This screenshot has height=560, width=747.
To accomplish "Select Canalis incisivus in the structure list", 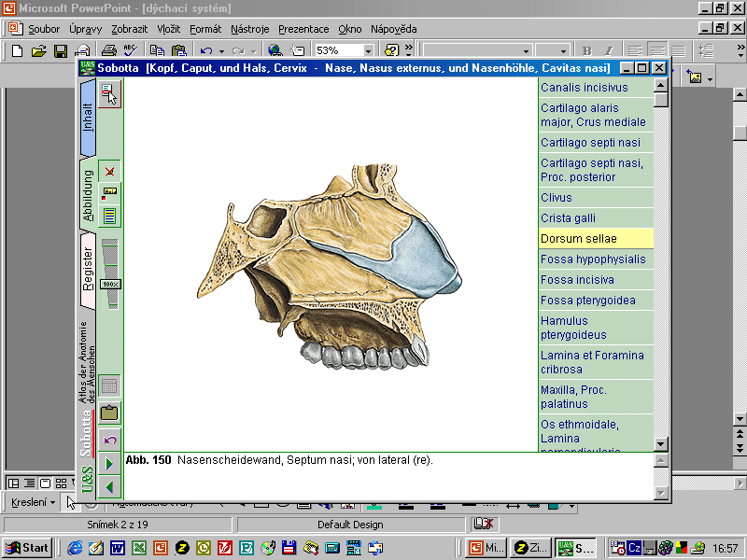I will click(x=596, y=88).
